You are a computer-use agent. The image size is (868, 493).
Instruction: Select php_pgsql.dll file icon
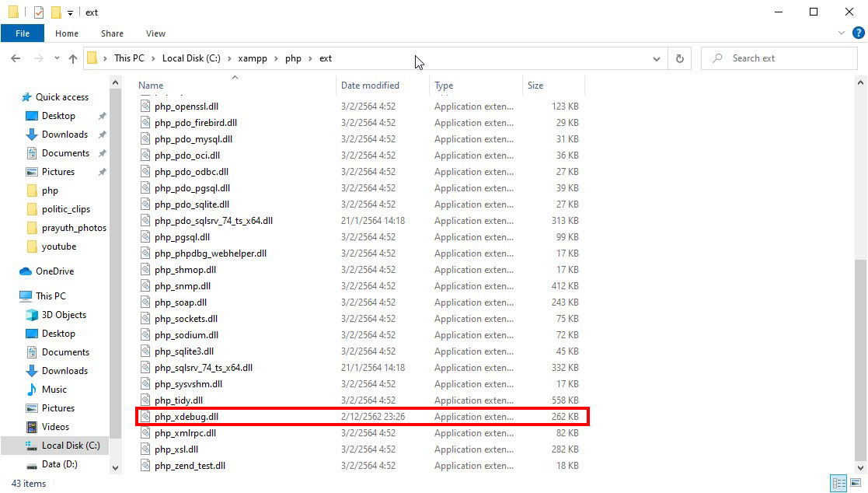coord(145,237)
